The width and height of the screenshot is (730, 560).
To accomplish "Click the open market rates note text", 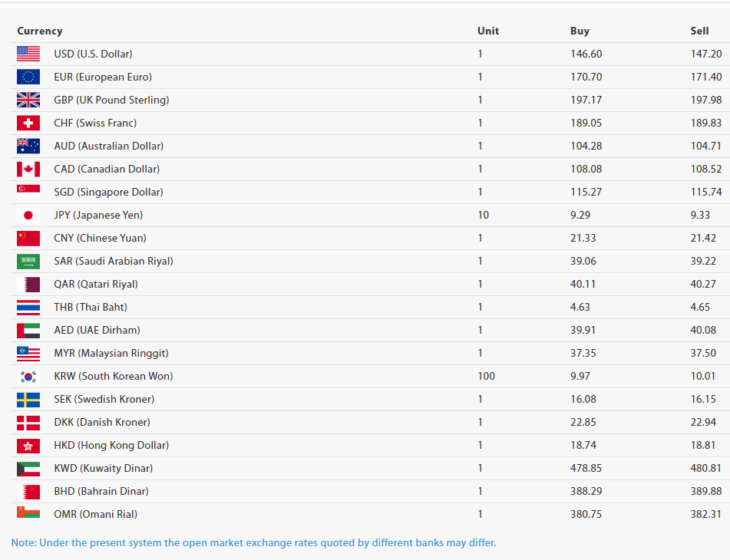I will coord(253,542).
